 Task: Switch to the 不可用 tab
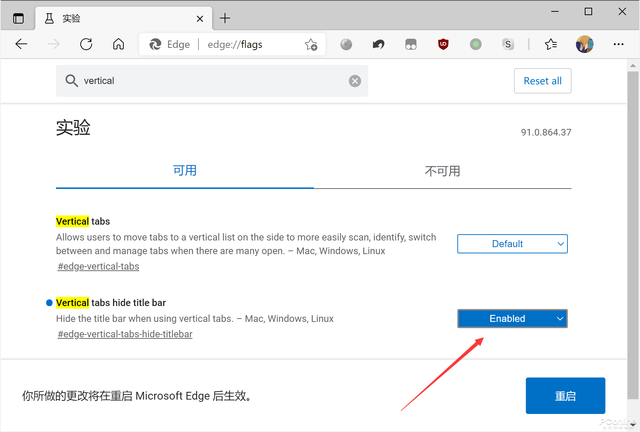[x=442, y=171]
